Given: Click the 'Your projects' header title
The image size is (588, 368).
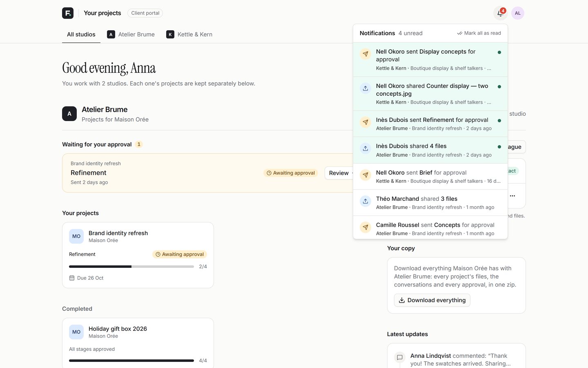Looking at the screenshot, I should 102,13.
